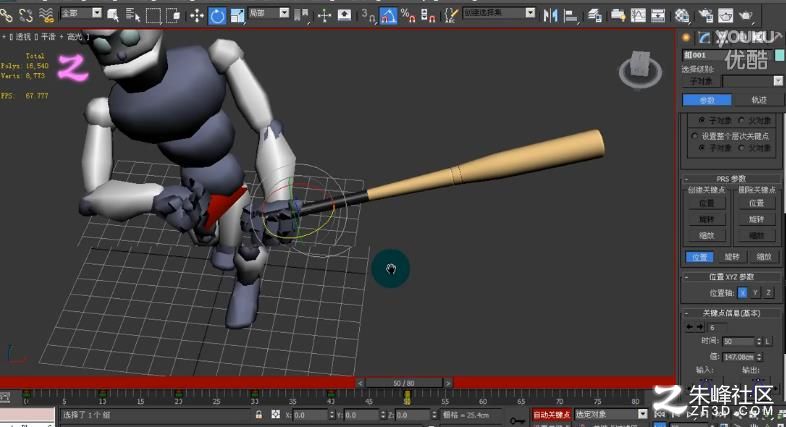
Task: Click the Mirror tool icon
Action: coord(550,16)
